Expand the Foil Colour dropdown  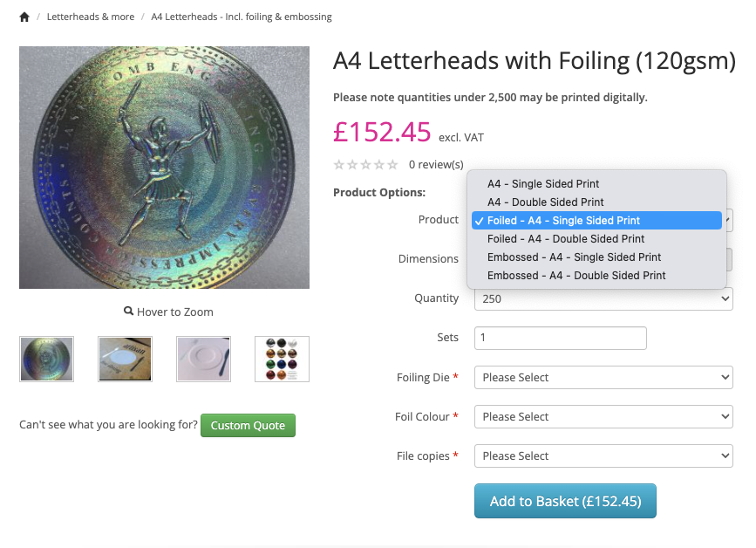click(603, 417)
